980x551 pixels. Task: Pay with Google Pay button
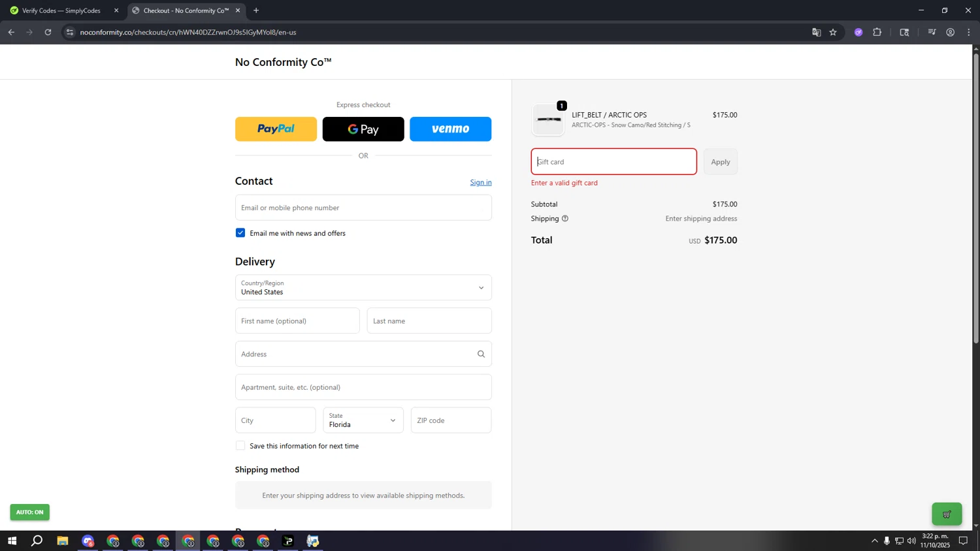[363, 129]
